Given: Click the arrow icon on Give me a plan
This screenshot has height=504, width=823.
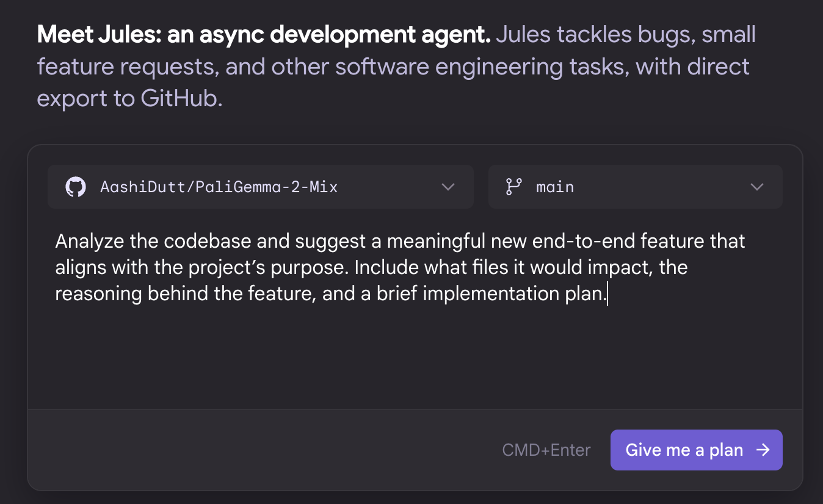Looking at the screenshot, I should tap(763, 450).
